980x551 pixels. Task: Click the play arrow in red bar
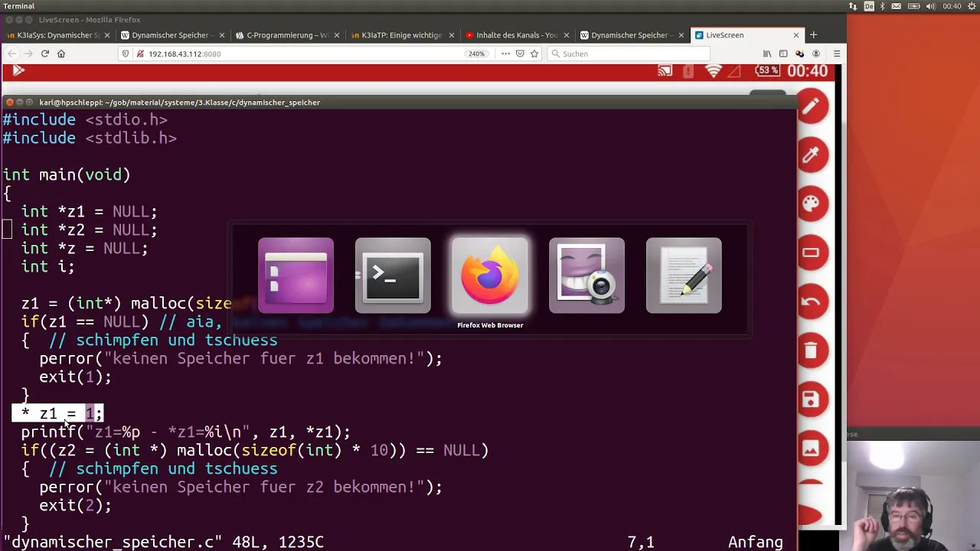coord(18,70)
